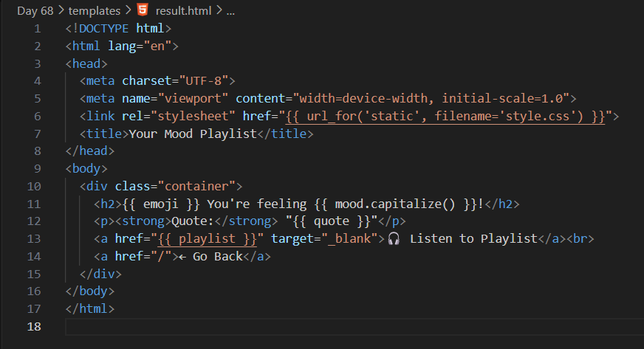Select the 'result.html' breadcrumb item

(184, 10)
